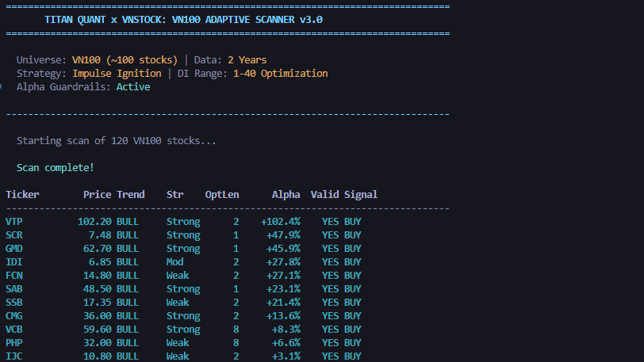The height and width of the screenshot is (362, 644).
Task: Click the "Str" column header
Action: 175,195
